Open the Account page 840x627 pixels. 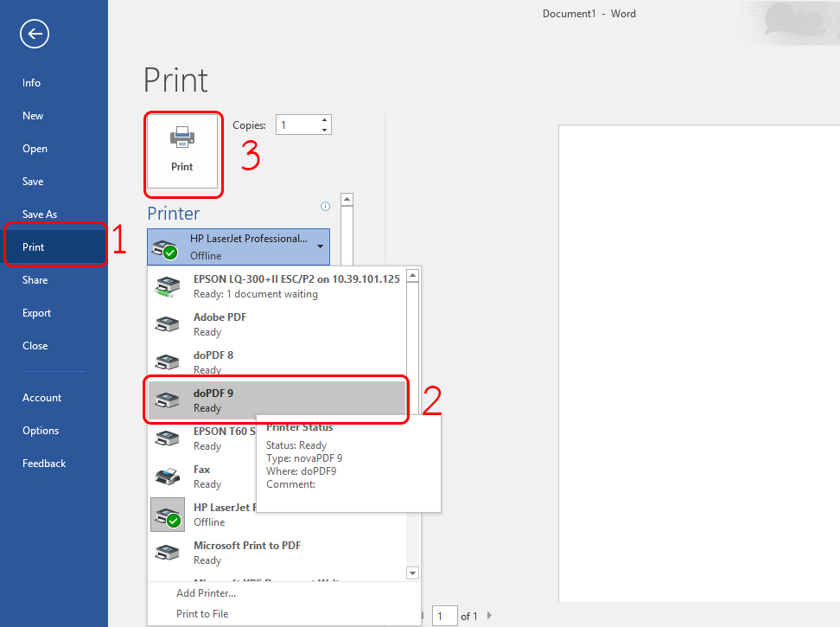(41, 398)
